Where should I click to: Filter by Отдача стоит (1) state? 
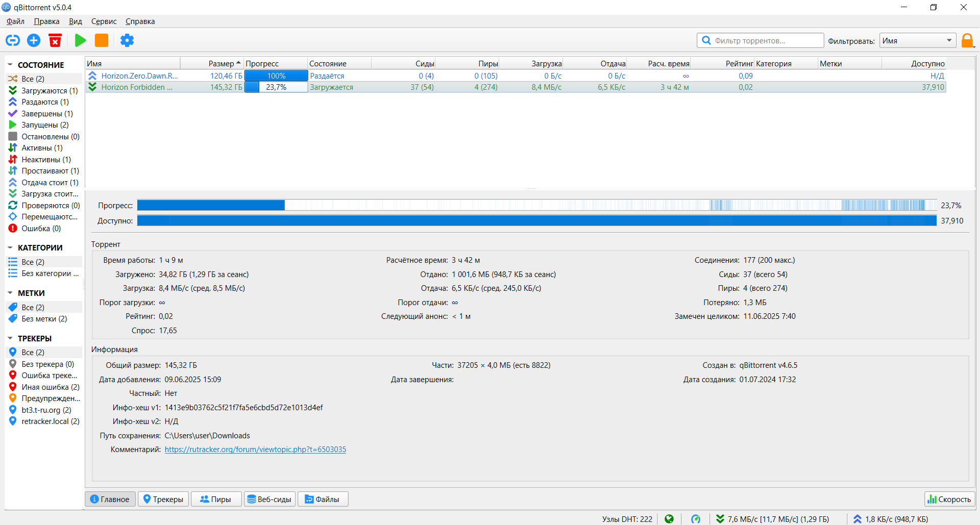43,182
